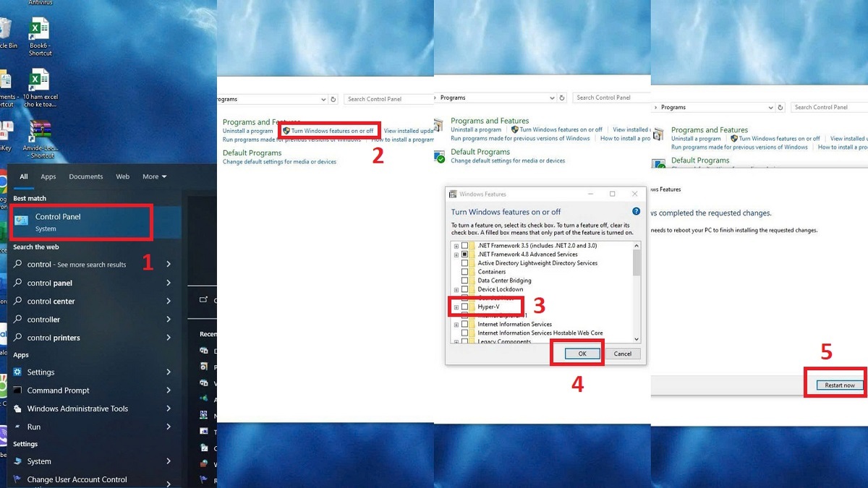This screenshot has height=488, width=868.
Task: Click the chevron beside 'control panel' web suggestion
Action: pyautogui.click(x=169, y=283)
